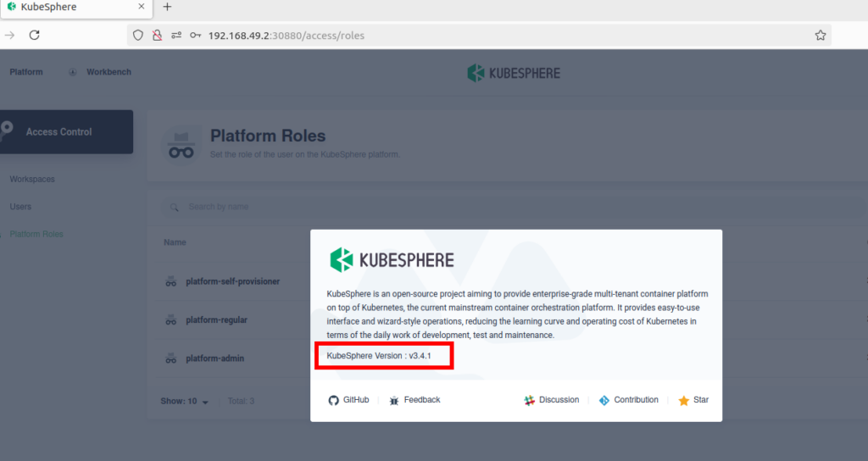Image resolution: width=868 pixels, height=461 pixels.
Task: Reload the page with the refresh icon
Action: point(34,36)
